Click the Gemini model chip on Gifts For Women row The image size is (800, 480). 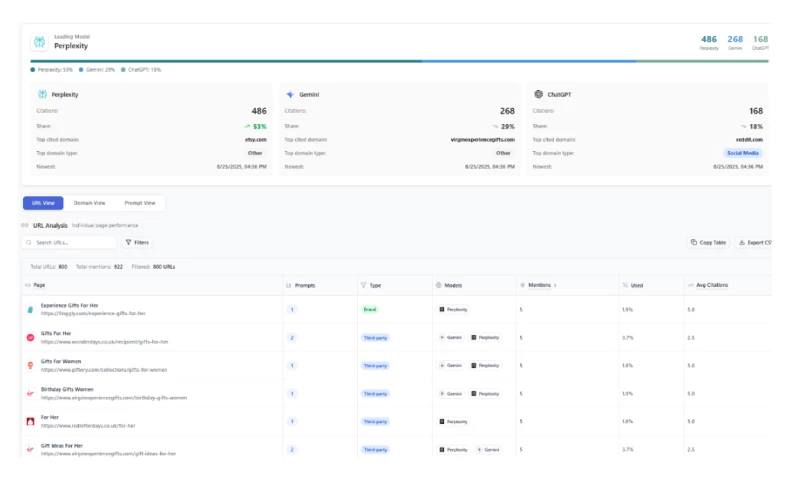[451, 366]
